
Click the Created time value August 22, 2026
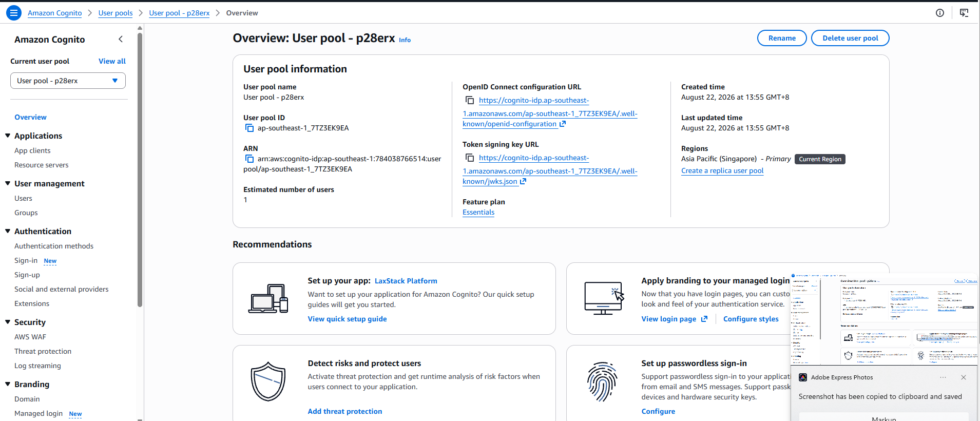735,97
